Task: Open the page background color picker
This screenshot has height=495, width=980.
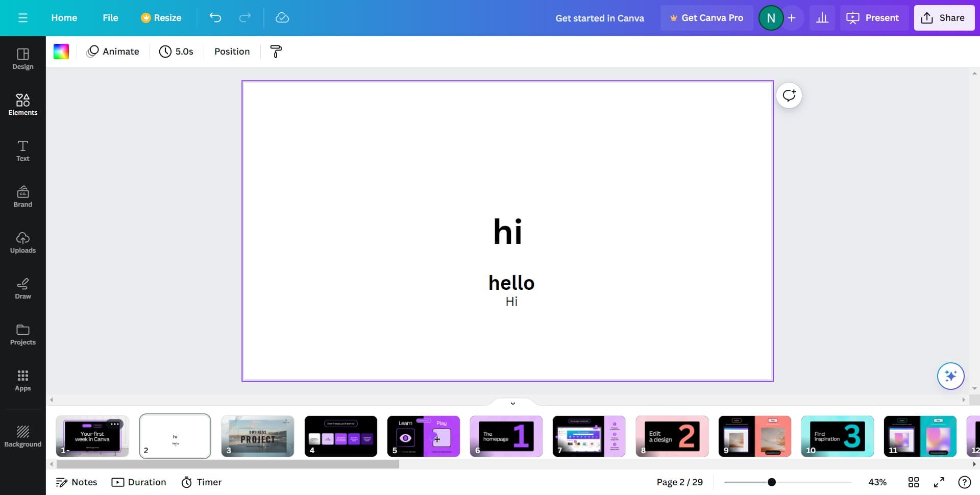Action: 61,51
